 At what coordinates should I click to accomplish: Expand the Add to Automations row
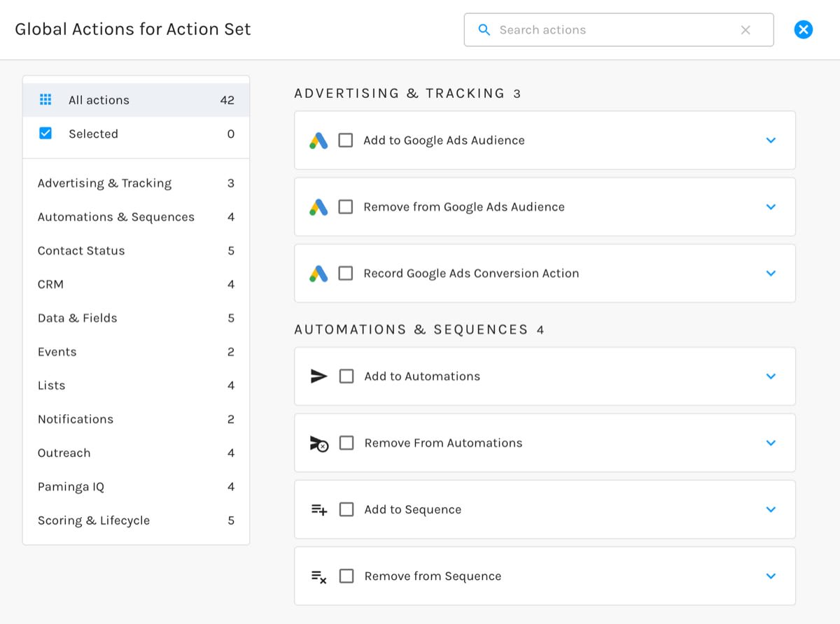771,376
